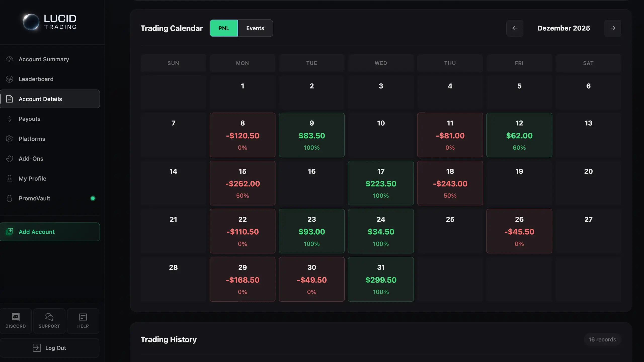Open Leaderboard via the globe icon
This screenshot has height=362, width=644.
(x=9, y=79)
